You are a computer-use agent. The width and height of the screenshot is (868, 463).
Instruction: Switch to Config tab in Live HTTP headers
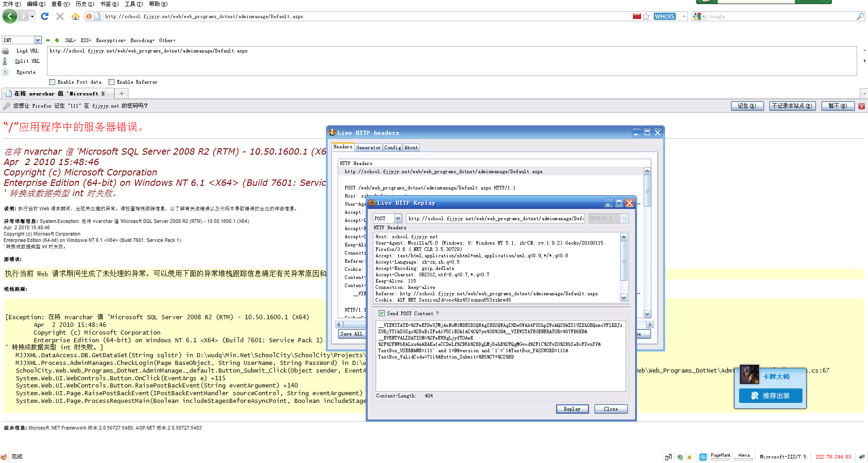point(392,147)
